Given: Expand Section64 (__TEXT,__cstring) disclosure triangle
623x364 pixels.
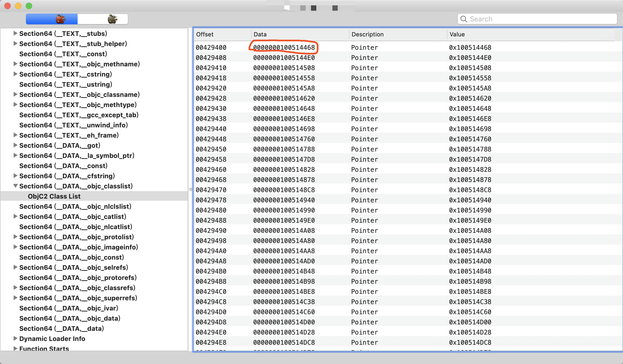Looking at the screenshot, I should pyautogui.click(x=15, y=74).
